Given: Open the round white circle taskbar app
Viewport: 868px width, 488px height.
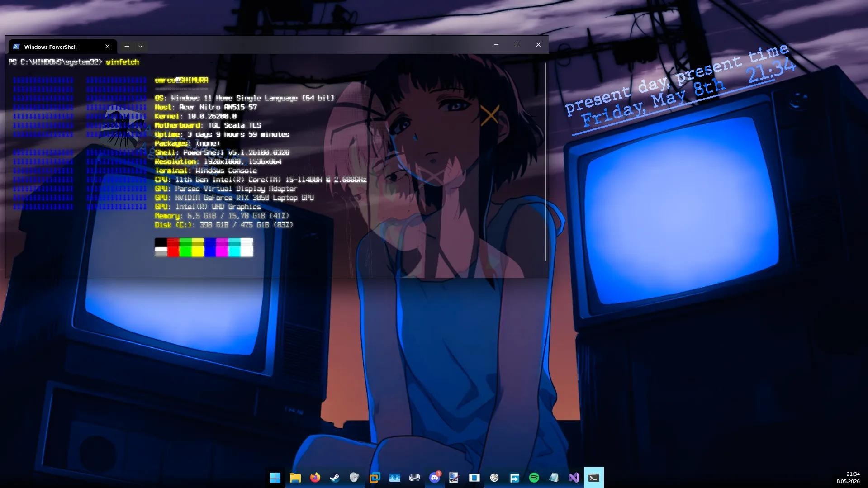Looking at the screenshot, I should pyautogui.click(x=494, y=478).
